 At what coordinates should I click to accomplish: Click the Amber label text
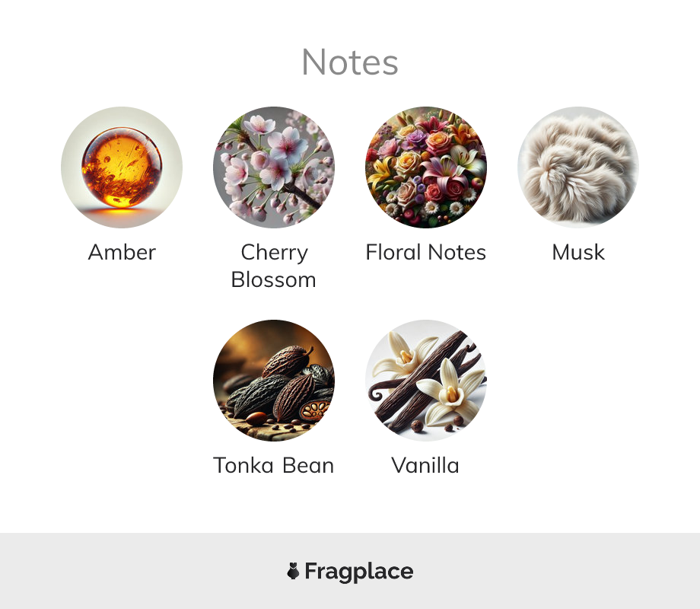(x=122, y=253)
